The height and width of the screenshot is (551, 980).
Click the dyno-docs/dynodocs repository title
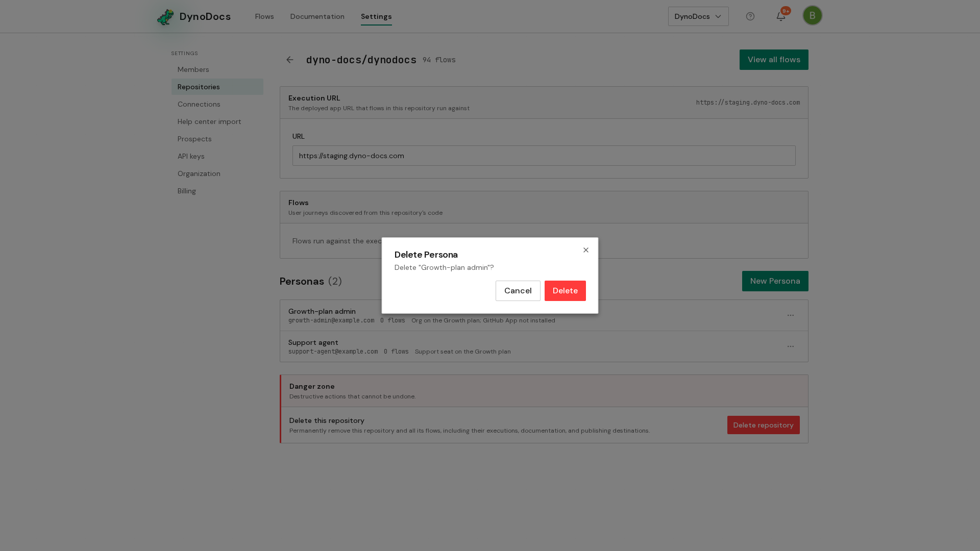[361, 60]
